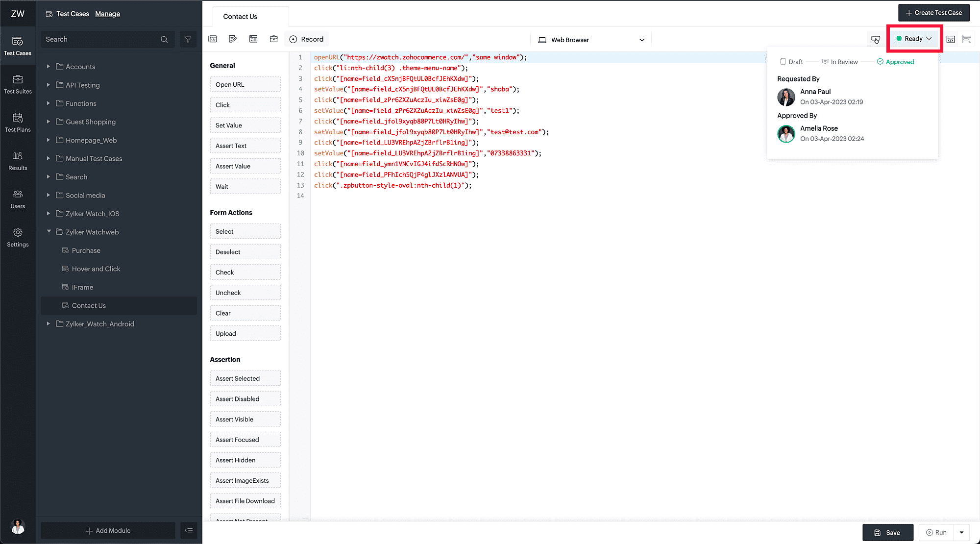
Task: Insert the Assert Text action
Action: click(x=245, y=146)
